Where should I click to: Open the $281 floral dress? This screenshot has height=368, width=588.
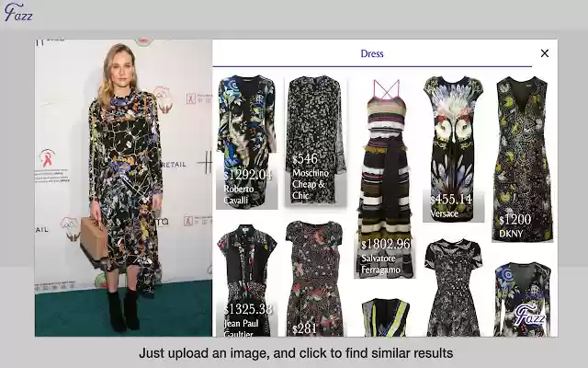tap(315, 278)
